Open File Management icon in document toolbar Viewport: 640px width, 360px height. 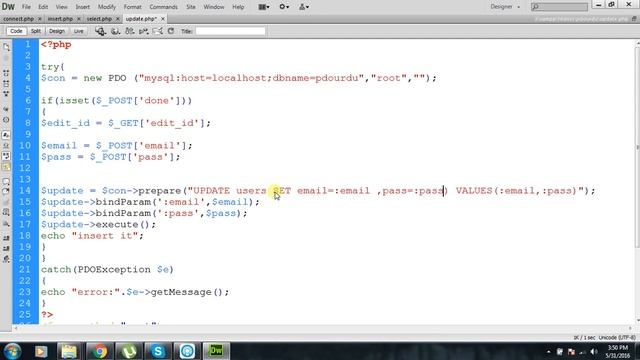click(129, 31)
